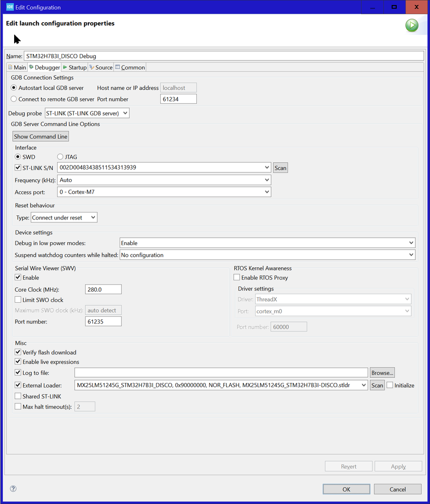Open the RTOS Port cortex_m0 dropdown
The image size is (430, 504).
tap(333, 311)
